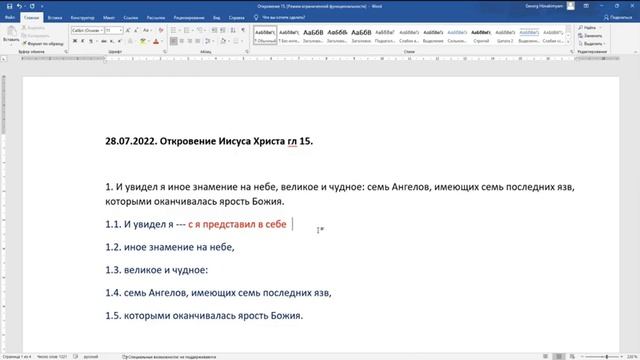
Task: Switch to the Design (Конструктор) tab
Action: (82, 18)
